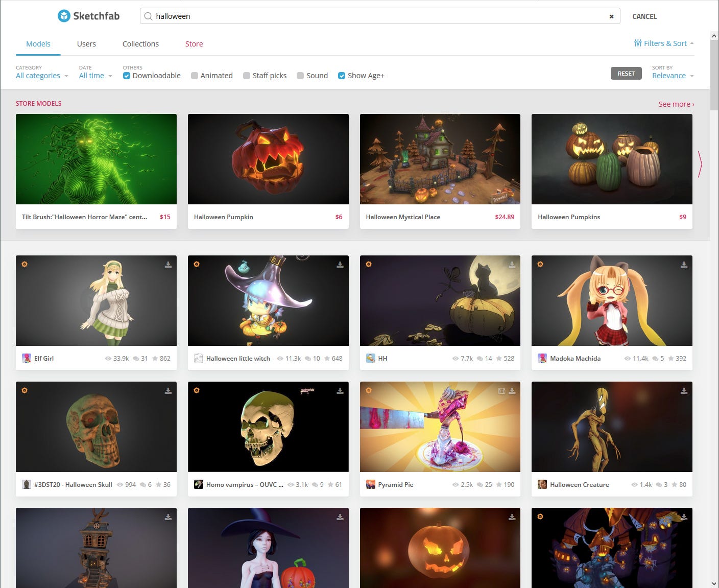Click download icon on #3DST20 Halloween Skull
The image size is (719, 588).
pos(168,391)
